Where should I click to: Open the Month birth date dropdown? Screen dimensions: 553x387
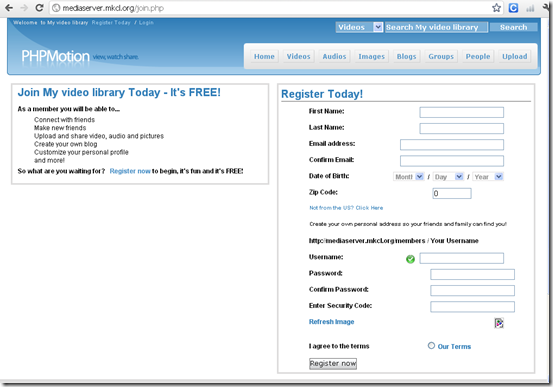(408, 177)
